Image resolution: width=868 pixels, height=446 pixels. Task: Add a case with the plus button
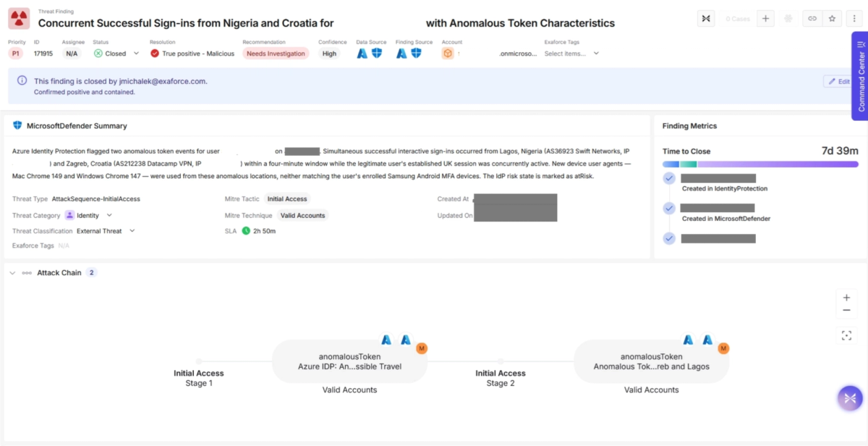point(765,19)
